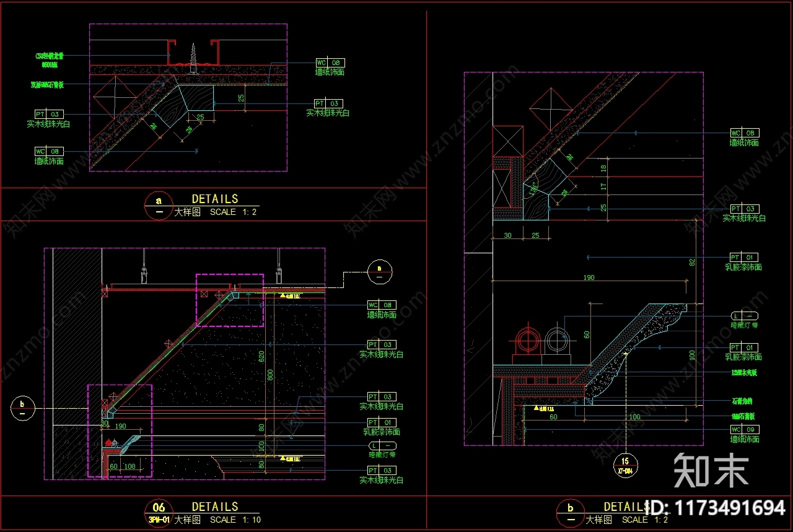Click the WC 08 tag left of detail a
This screenshot has width=793, height=532.
tap(49, 151)
